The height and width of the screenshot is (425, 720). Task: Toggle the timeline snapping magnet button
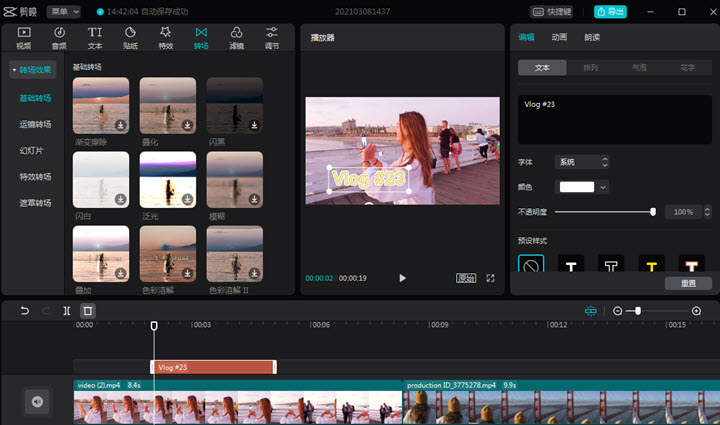591,311
